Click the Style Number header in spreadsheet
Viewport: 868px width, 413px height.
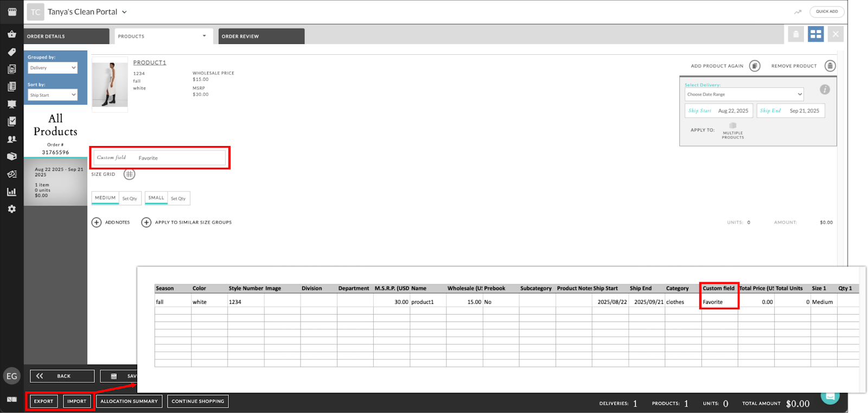(x=246, y=288)
